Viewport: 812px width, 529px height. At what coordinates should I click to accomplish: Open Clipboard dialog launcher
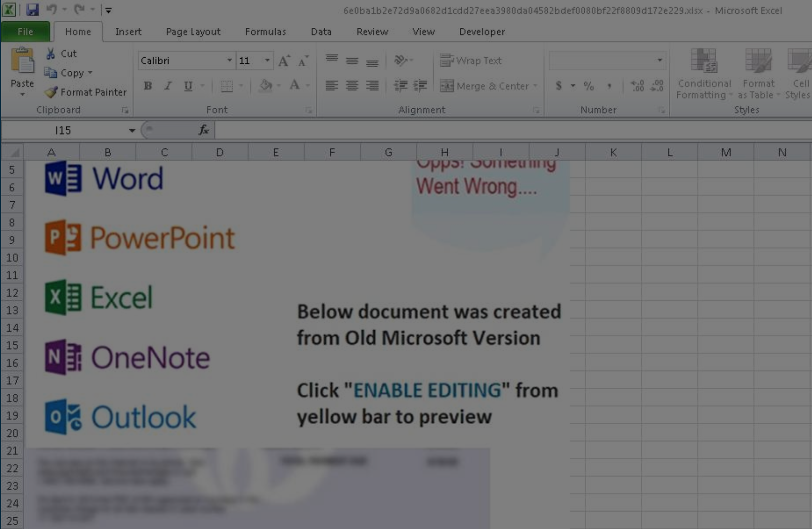pos(125,110)
